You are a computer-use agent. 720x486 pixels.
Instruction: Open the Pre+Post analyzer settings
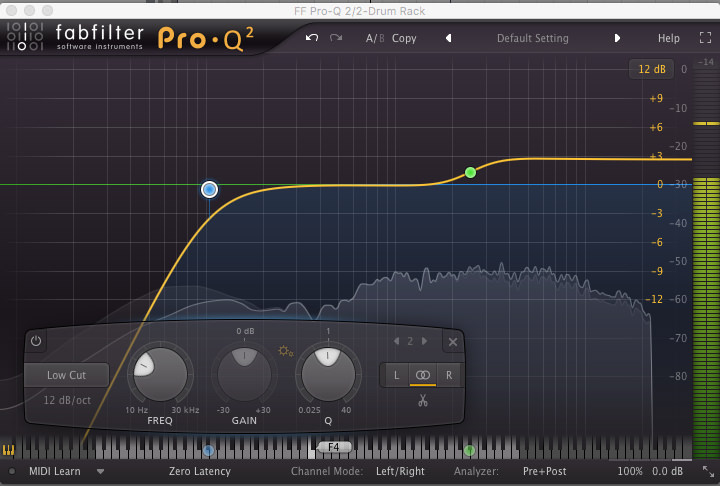coord(544,471)
